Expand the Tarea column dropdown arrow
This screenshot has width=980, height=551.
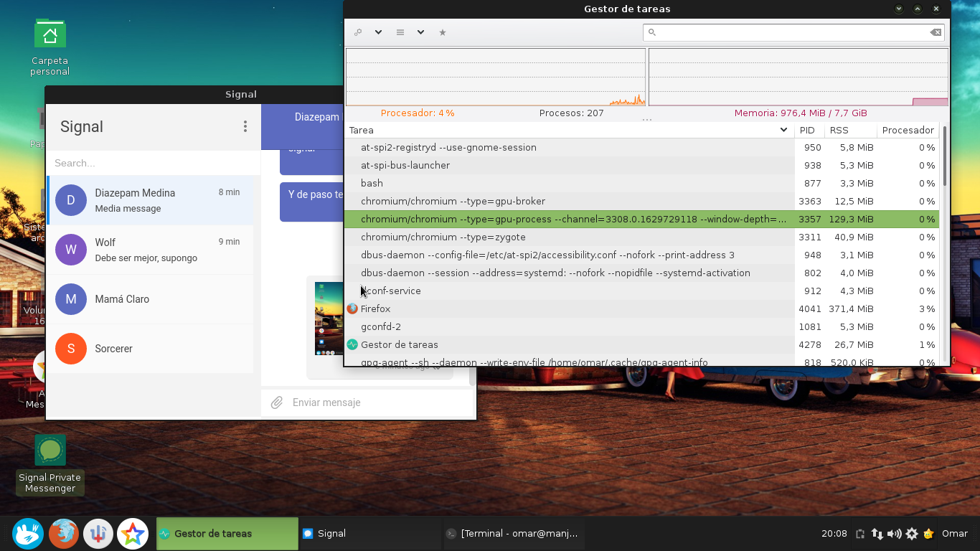[x=783, y=130]
